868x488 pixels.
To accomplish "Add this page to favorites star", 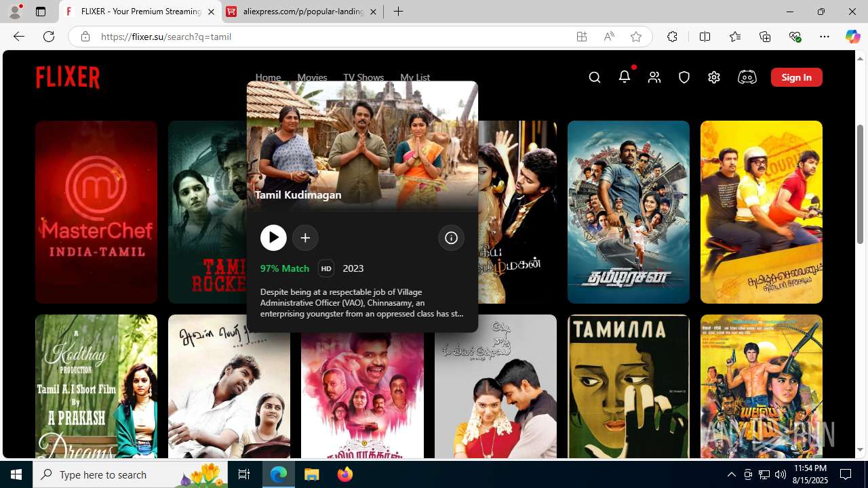I will click(636, 37).
